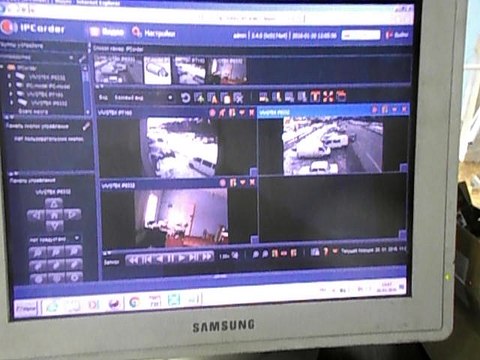Click the record circle icon on top-left camera pane
This screenshot has width=480, height=360.
(212, 113)
